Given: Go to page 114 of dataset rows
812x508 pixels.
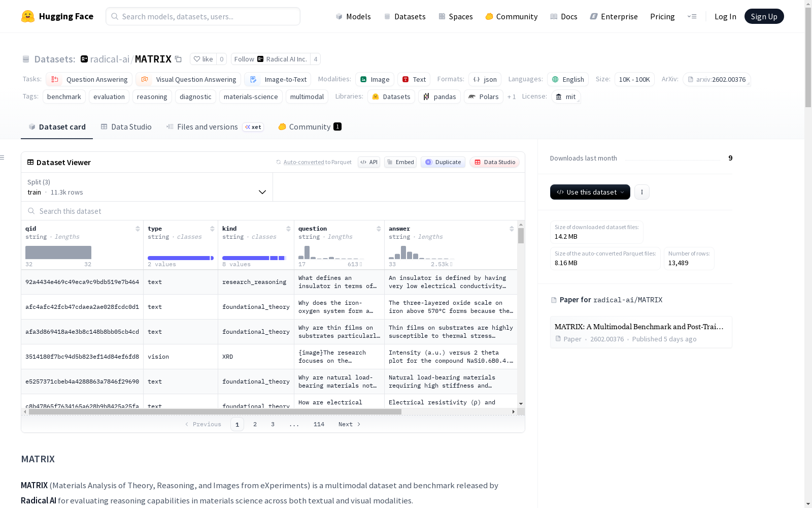Looking at the screenshot, I should click(x=319, y=424).
